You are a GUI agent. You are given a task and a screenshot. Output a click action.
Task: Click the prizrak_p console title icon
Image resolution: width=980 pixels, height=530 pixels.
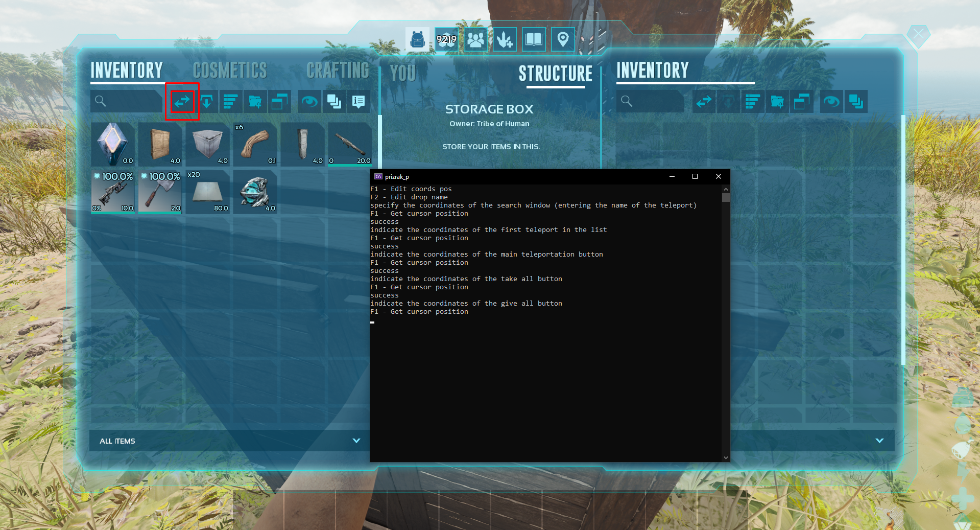[x=378, y=176]
